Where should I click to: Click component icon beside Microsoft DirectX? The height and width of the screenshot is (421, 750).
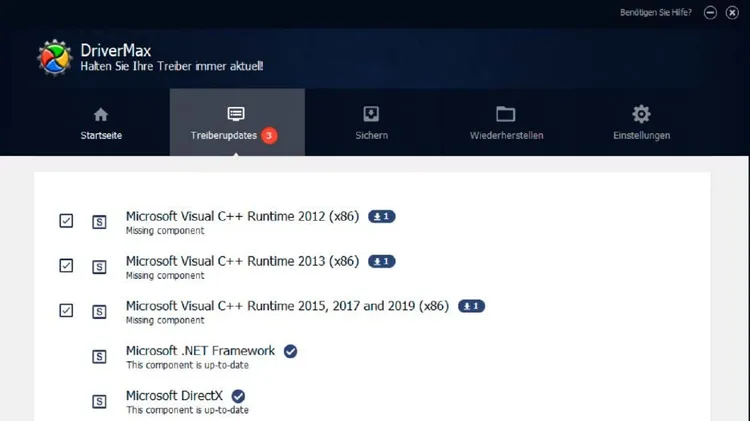pos(99,401)
